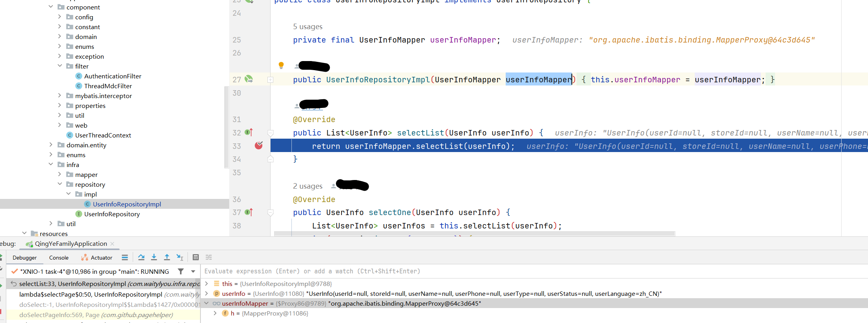Select the mapper folder in project tree

pos(86,174)
